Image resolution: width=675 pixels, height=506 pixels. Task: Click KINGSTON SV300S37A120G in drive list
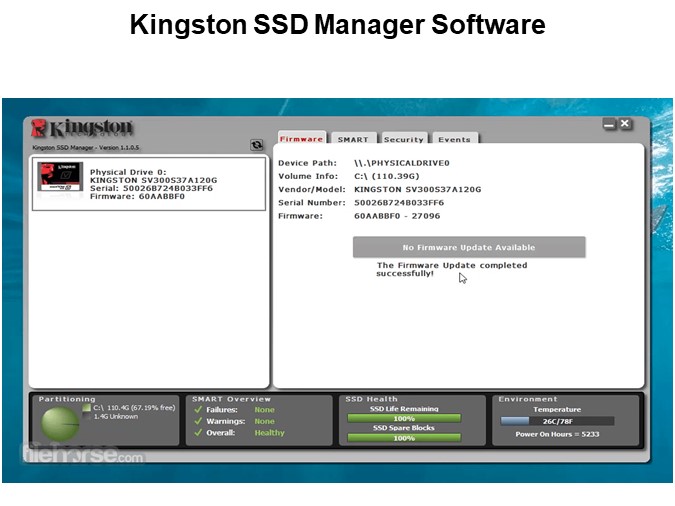[153, 180]
